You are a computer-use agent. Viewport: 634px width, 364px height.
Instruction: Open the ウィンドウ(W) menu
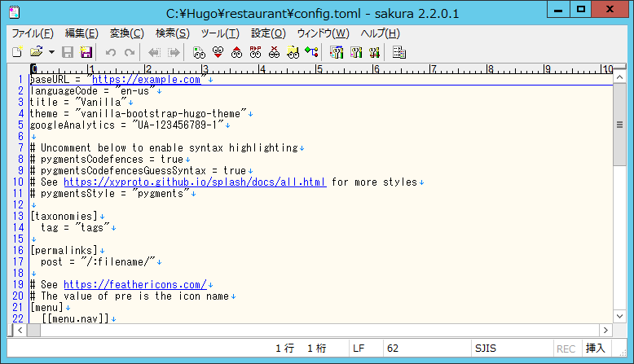coord(323,33)
